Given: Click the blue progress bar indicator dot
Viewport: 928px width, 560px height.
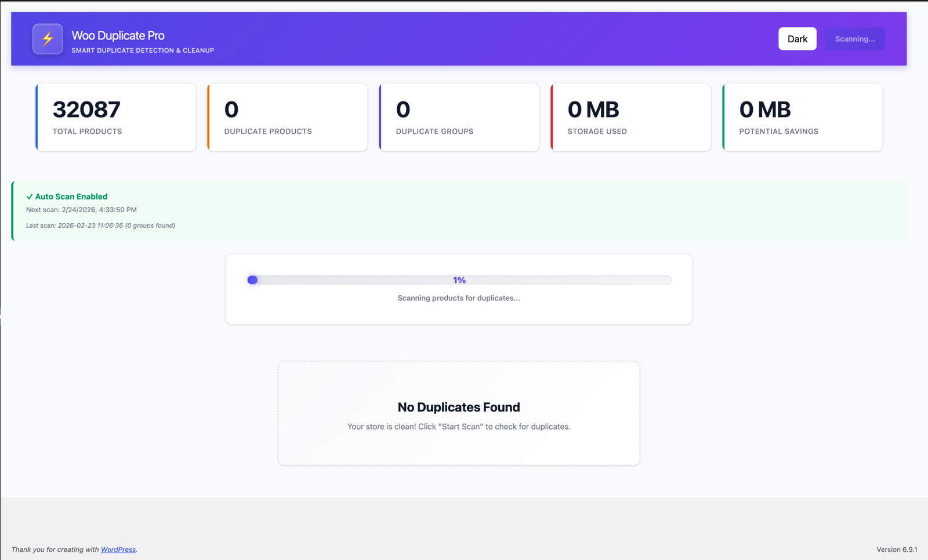Looking at the screenshot, I should coord(252,280).
